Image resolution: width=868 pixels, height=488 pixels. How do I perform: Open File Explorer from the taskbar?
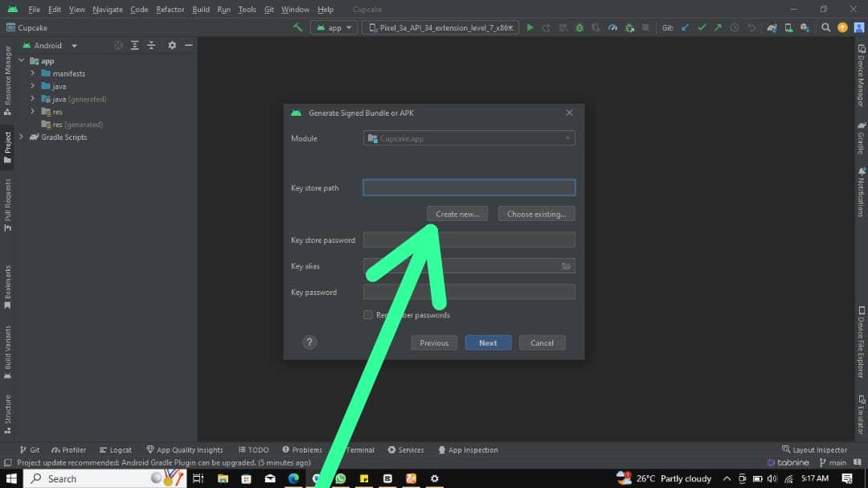223,478
